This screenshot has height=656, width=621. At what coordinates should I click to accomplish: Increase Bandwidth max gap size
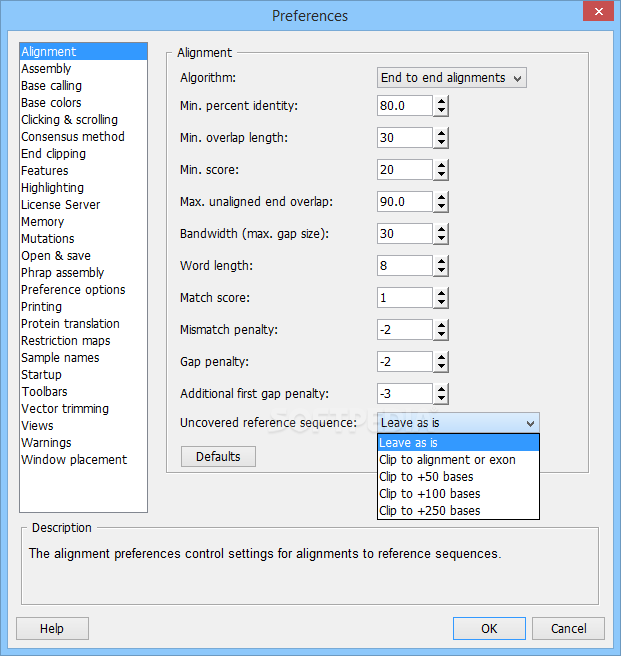[x=441, y=229]
